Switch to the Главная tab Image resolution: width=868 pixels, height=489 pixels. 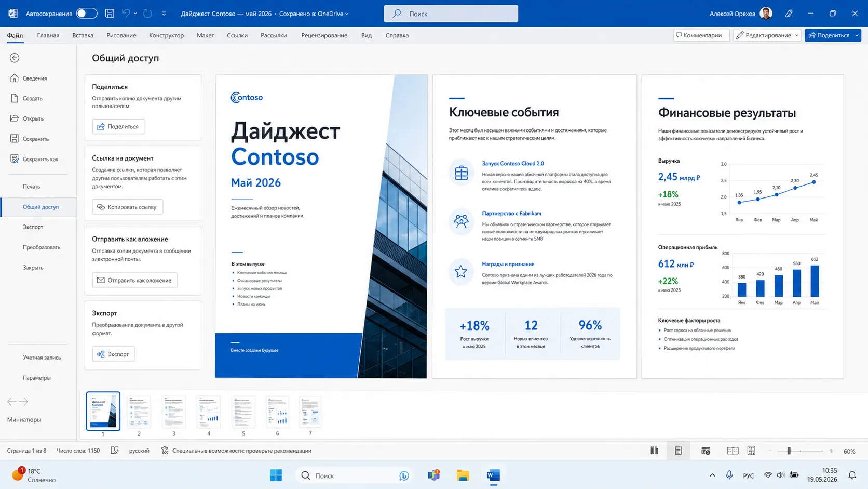click(x=48, y=35)
